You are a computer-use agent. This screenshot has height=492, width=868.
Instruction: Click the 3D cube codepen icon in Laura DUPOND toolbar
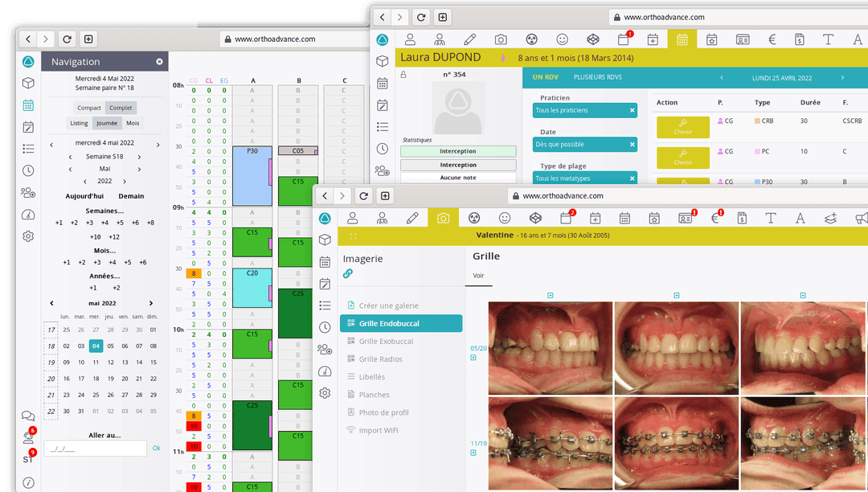pos(593,39)
